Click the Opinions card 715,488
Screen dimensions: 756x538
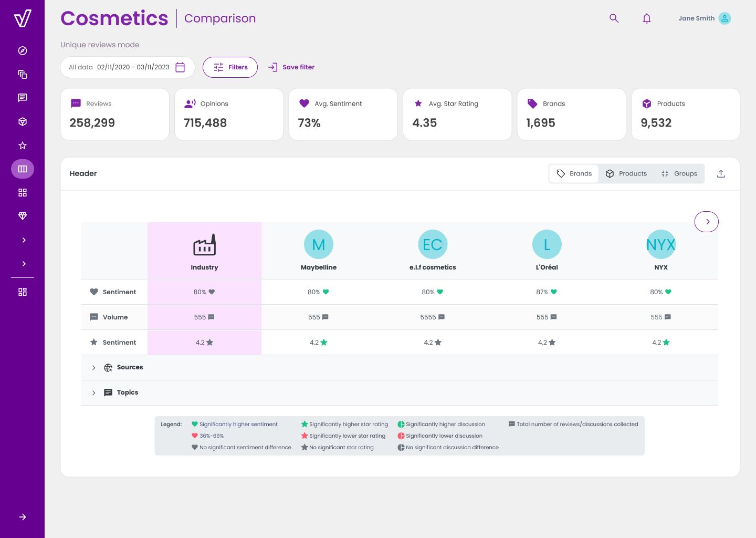pyautogui.click(x=229, y=114)
